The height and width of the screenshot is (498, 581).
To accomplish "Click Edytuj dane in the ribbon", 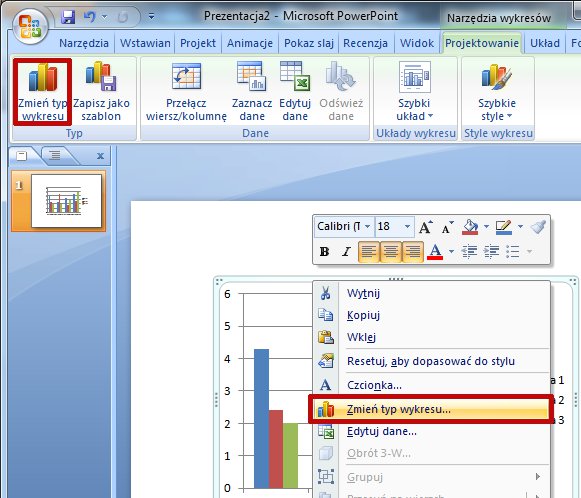I will (295, 92).
